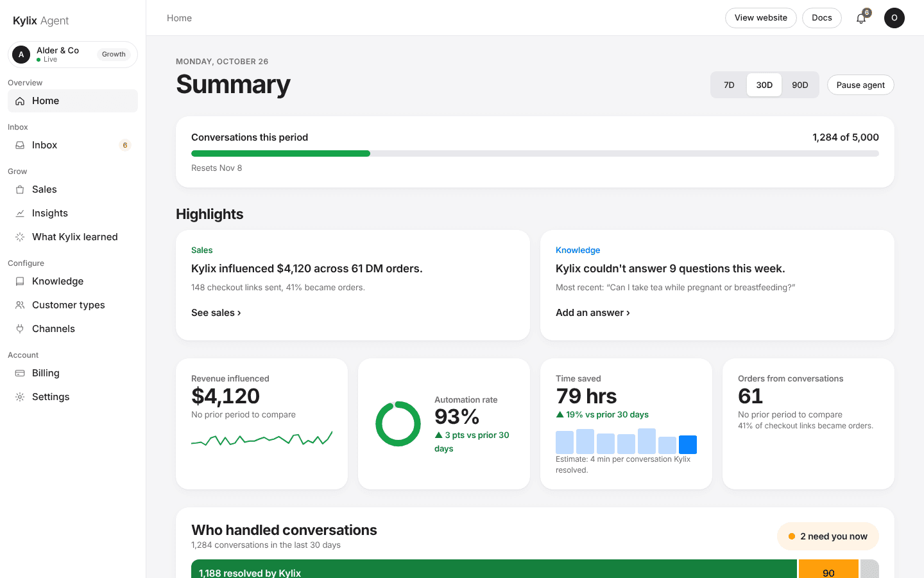Screen dimensions: 924x578
Task: Click the Kylix Agent logo
Action: click(40, 21)
